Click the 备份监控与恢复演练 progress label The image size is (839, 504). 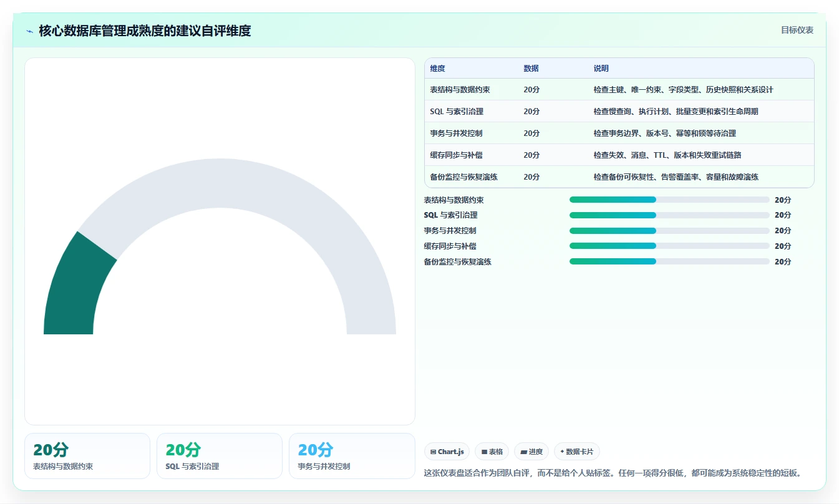[457, 262]
